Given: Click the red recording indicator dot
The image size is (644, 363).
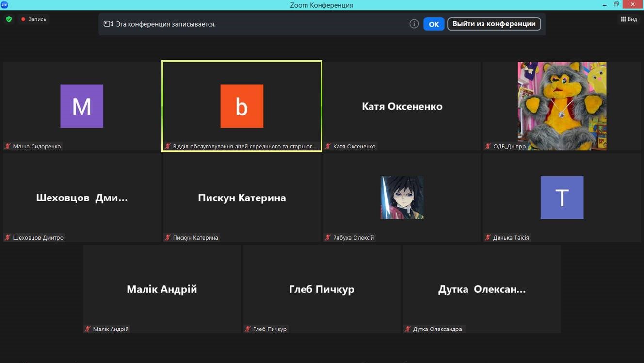Looking at the screenshot, I should click(23, 19).
